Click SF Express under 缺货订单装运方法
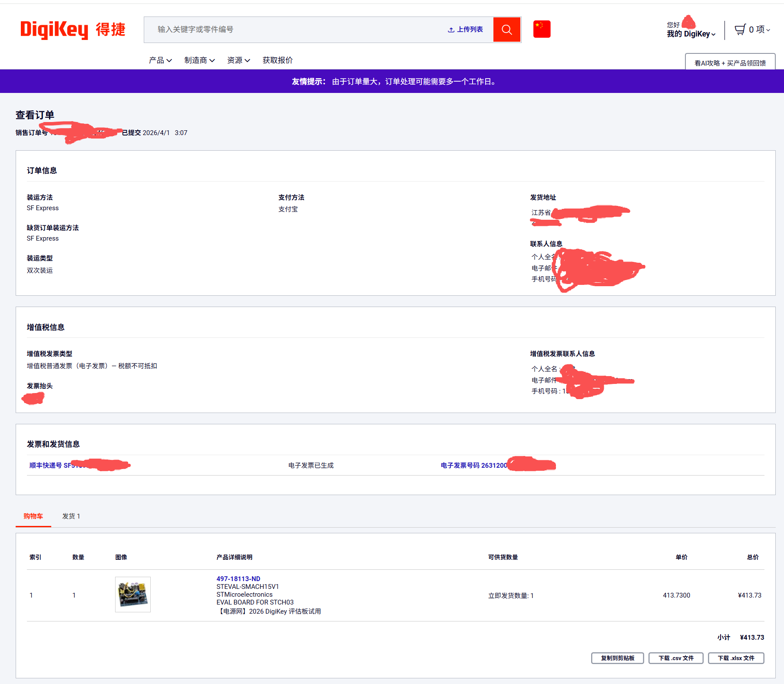 [43, 238]
